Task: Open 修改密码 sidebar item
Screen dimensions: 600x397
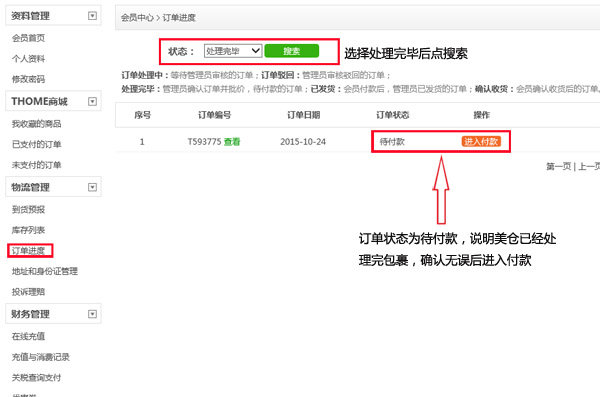Action: tap(28, 79)
